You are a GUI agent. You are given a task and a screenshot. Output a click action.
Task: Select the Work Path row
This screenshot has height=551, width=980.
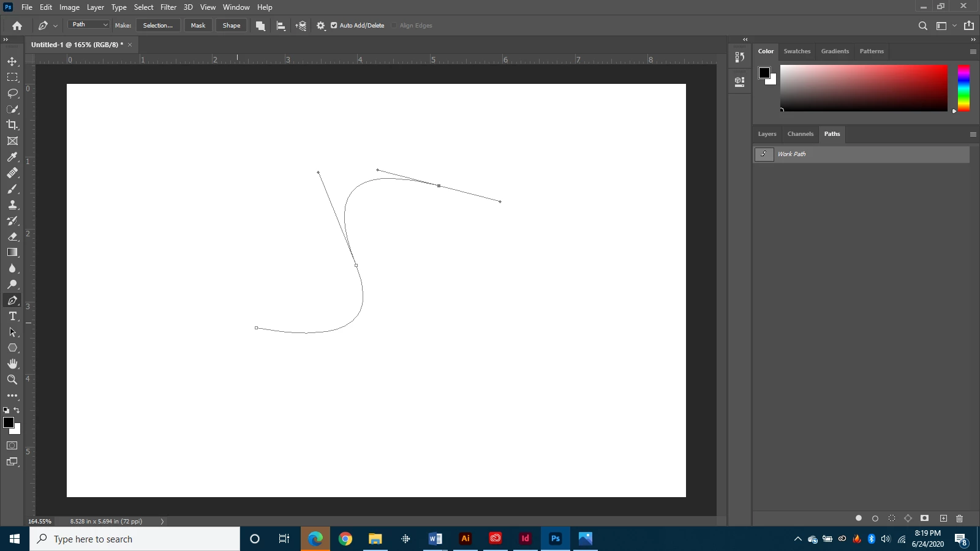click(x=861, y=154)
